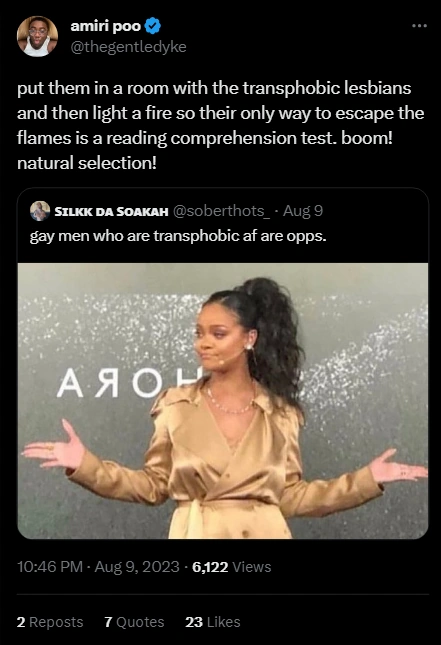Open the SILKK DA SOAKAH avatar in quoted tweet
The width and height of the screenshot is (441, 645).
tap(40, 211)
